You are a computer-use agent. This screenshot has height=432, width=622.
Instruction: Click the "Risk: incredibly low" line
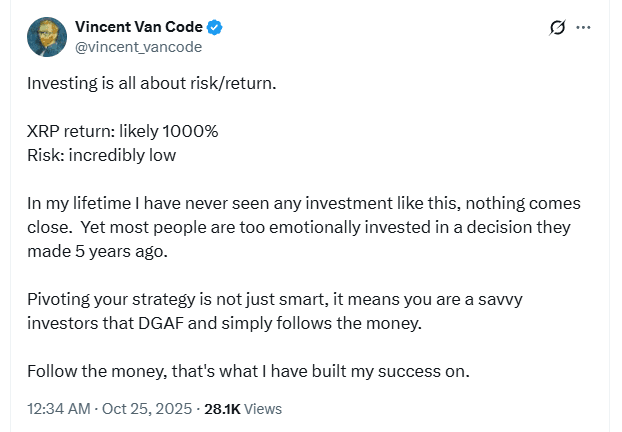[101, 155]
